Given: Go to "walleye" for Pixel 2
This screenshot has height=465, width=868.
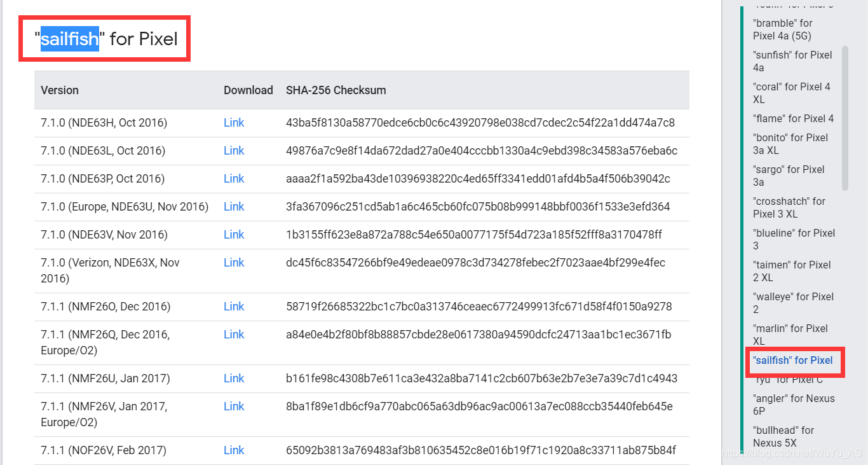Looking at the screenshot, I should click(x=793, y=303).
